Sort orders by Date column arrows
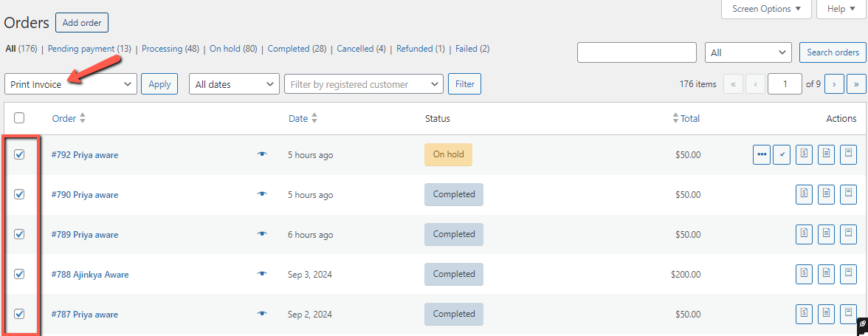The image size is (868, 336). 314,118
